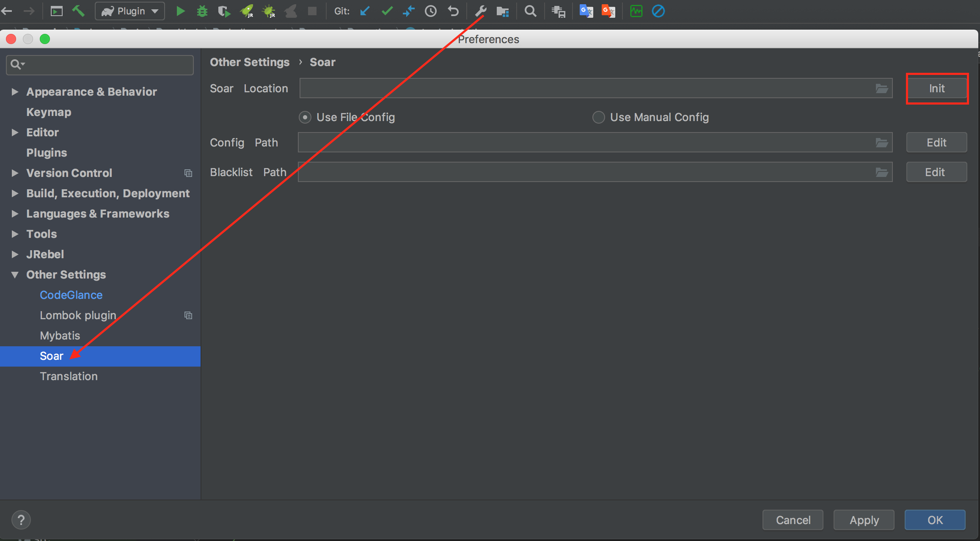Click the toolbar search magnifier icon
This screenshot has height=541, width=980.
pyautogui.click(x=530, y=11)
